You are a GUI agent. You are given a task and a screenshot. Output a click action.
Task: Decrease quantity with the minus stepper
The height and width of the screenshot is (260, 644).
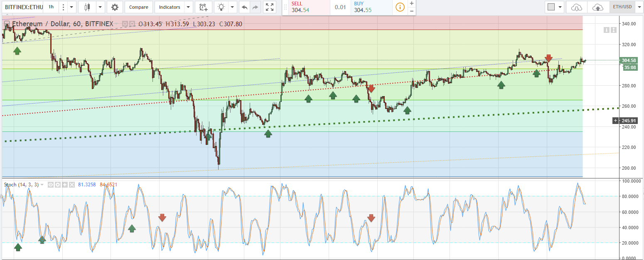411,11
